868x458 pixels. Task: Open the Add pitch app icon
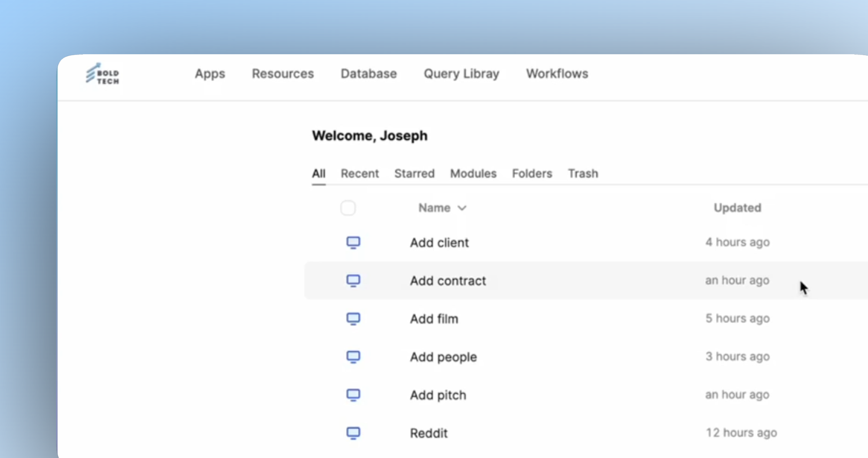(x=354, y=395)
